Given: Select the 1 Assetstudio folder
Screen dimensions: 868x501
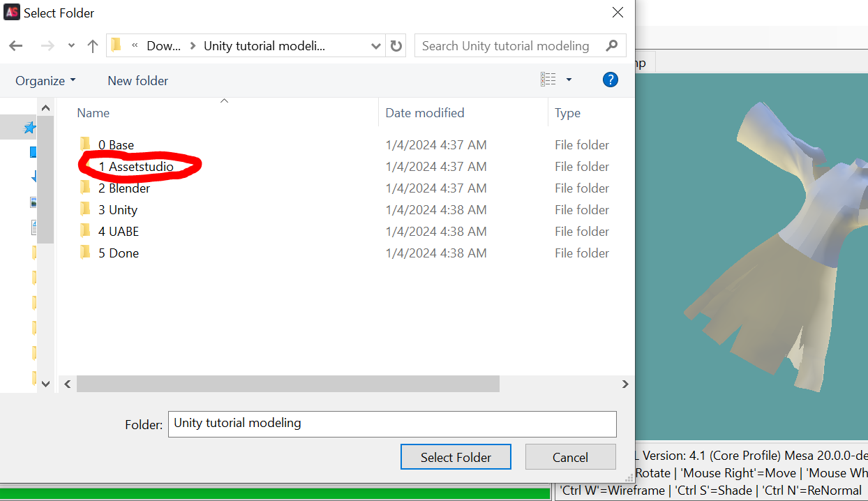Looking at the screenshot, I should (x=135, y=167).
